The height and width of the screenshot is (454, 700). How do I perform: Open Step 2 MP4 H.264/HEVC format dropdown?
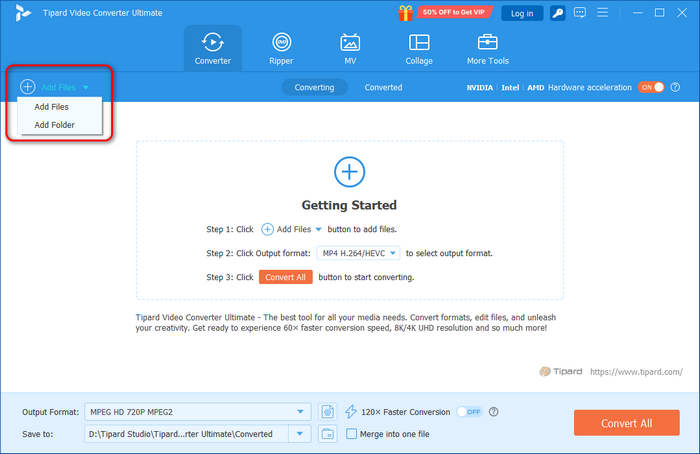(x=358, y=253)
